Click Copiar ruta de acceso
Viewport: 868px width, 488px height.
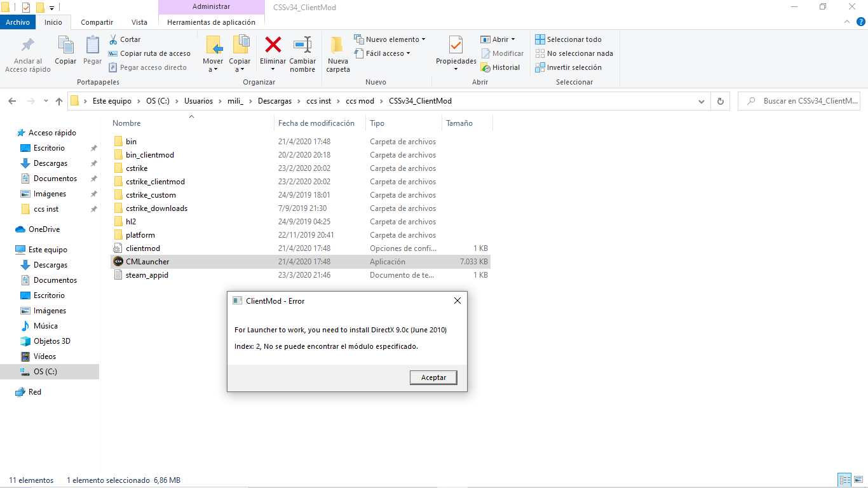coord(149,53)
